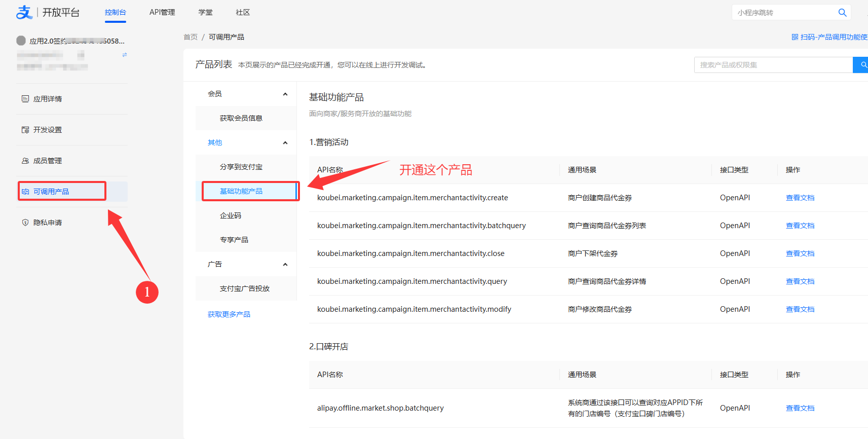Click the switch application arrows icon
Image resolution: width=868 pixels, height=439 pixels.
pos(125,55)
